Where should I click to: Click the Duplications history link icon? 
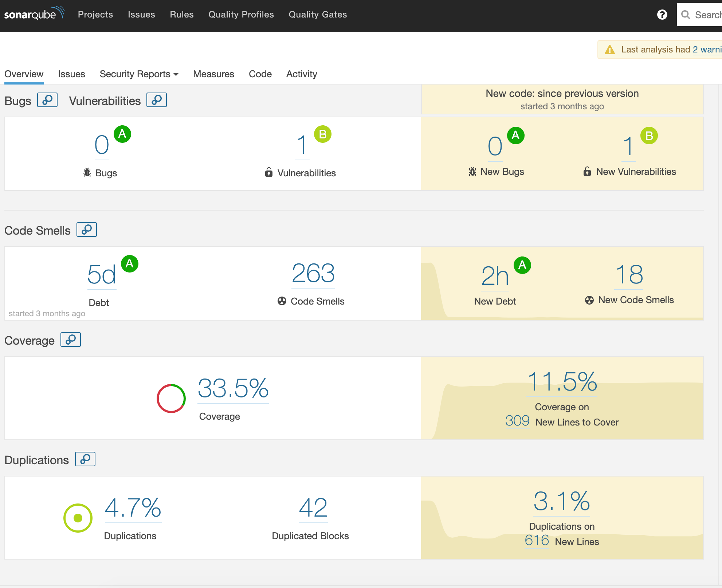(x=85, y=459)
